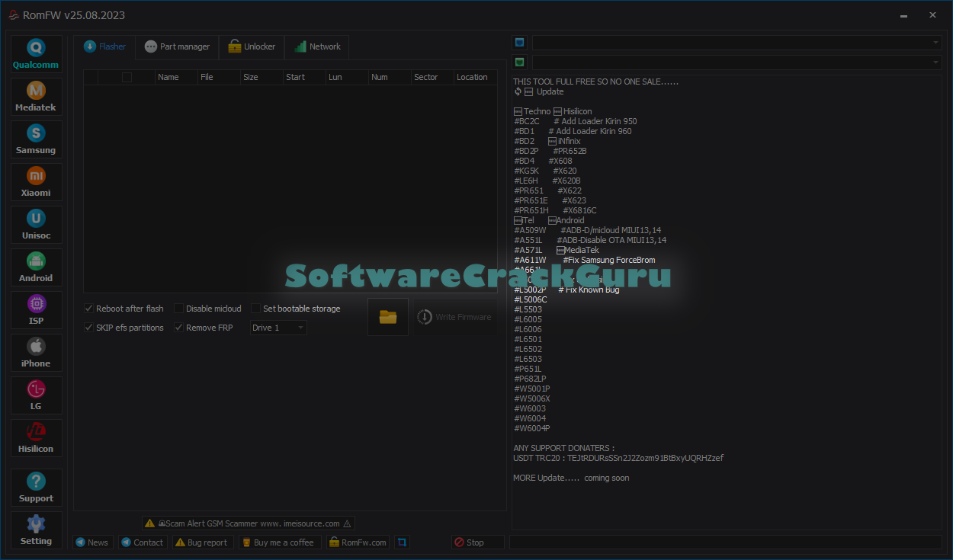Click the folder icon to browse firmware
Screen dimensions: 953x560
pos(388,317)
